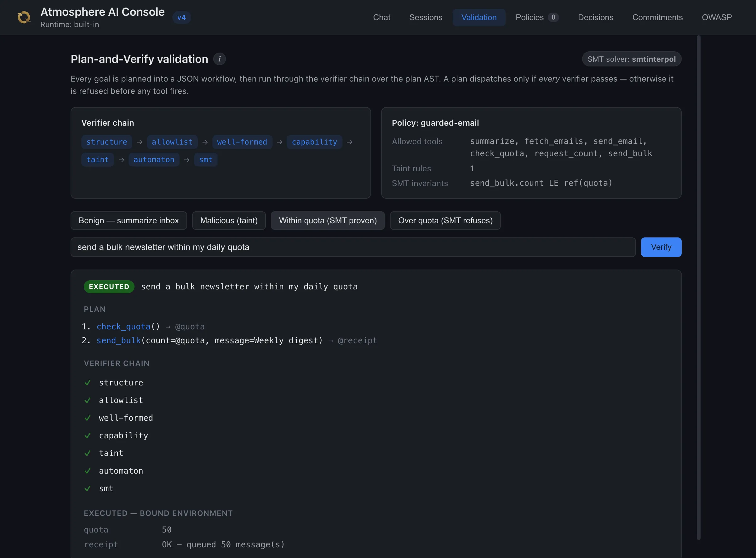Click the SMT solver: smtinterpol badge
This screenshot has height=558, width=756.
(631, 59)
